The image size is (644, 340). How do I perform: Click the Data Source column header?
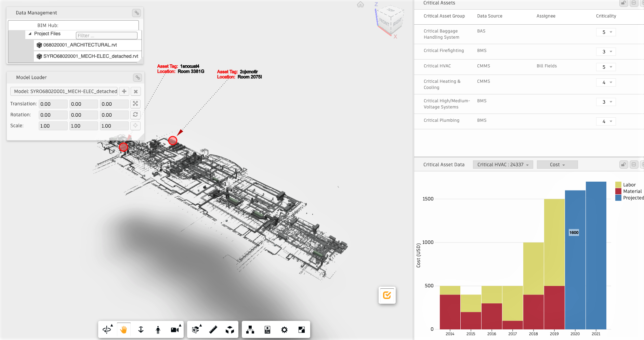coord(490,16)
